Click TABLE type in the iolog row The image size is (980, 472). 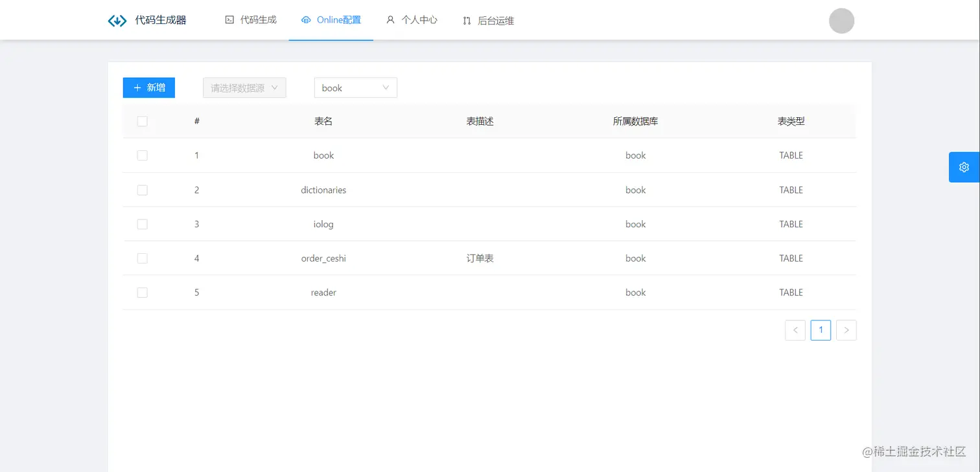791,224
